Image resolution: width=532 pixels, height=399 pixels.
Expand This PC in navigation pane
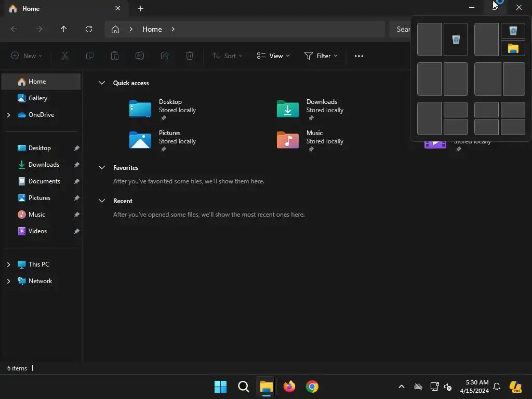(x=8, y=264)
